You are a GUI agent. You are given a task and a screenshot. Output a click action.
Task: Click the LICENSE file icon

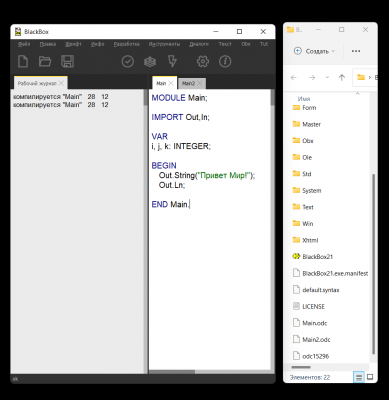[296, 306]
